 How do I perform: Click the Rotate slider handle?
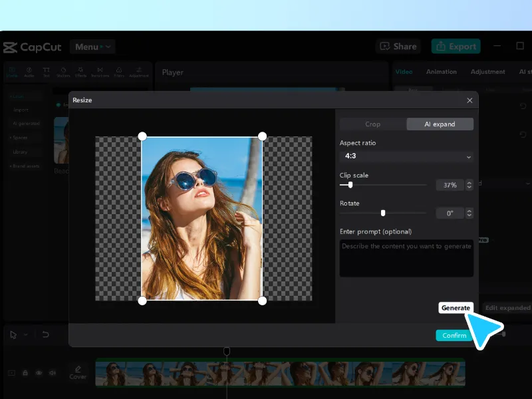[383, 213]
